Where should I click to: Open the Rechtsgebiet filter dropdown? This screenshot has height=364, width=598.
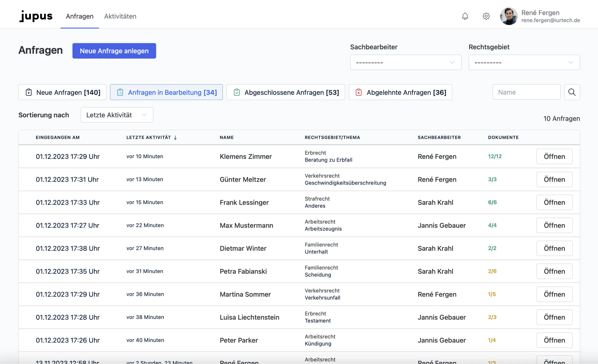[x=524, y=62]
